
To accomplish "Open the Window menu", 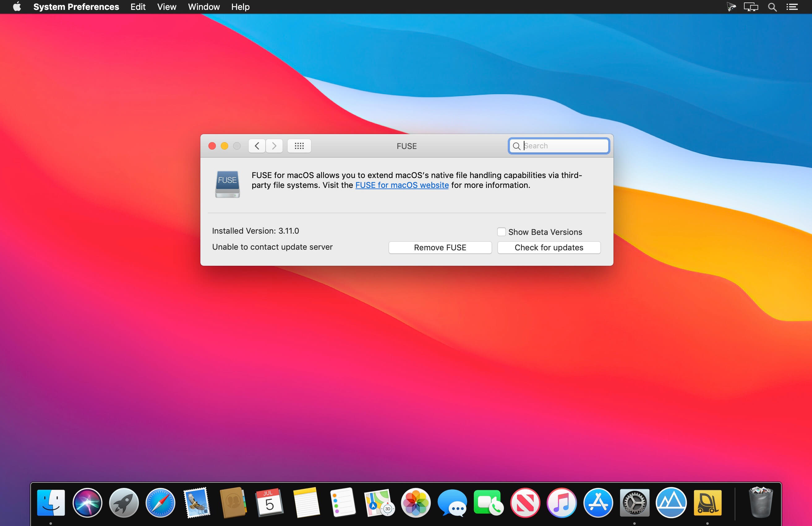I will tap(204, 7).
